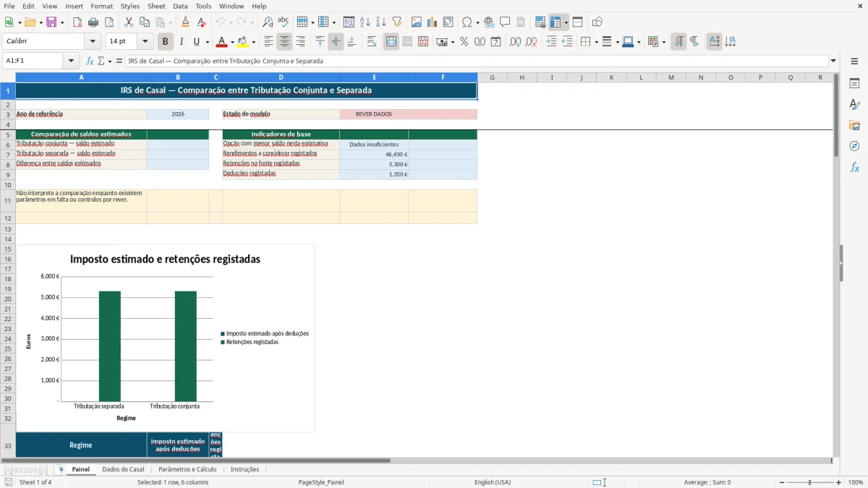Click zoom out minus button
The image size is (868, 488).
tap(780, 482)
